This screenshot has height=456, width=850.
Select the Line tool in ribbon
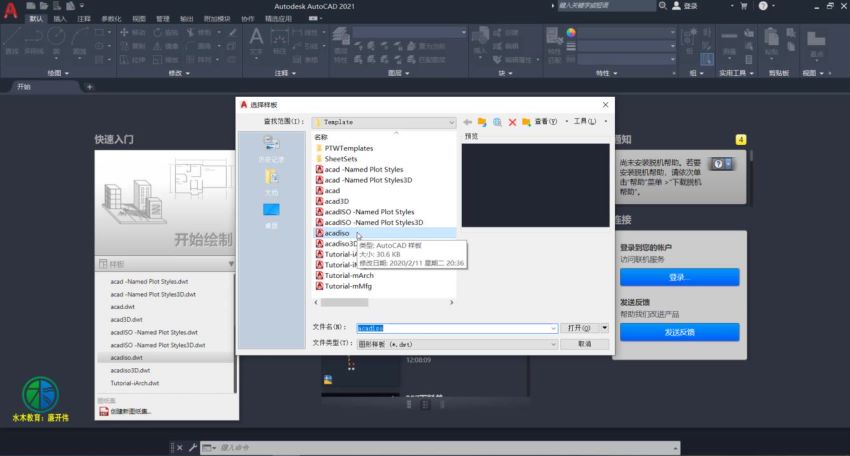tap(12, 41)
